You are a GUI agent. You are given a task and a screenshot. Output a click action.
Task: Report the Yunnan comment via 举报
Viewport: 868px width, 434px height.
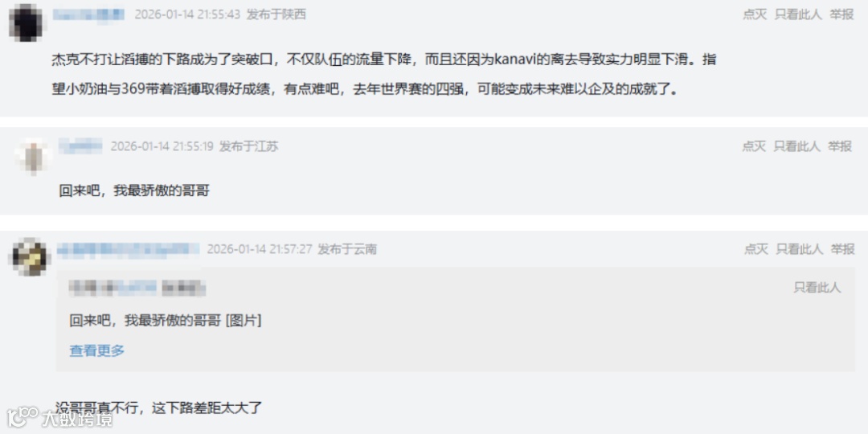843,249
